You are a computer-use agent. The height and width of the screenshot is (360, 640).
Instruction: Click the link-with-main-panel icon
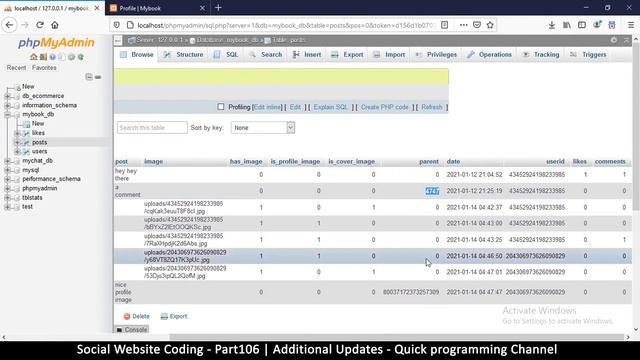click(x=98, y=77)
